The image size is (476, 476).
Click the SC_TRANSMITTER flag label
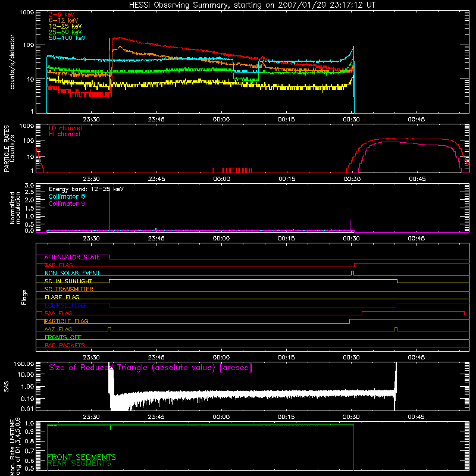click(68, 289)
